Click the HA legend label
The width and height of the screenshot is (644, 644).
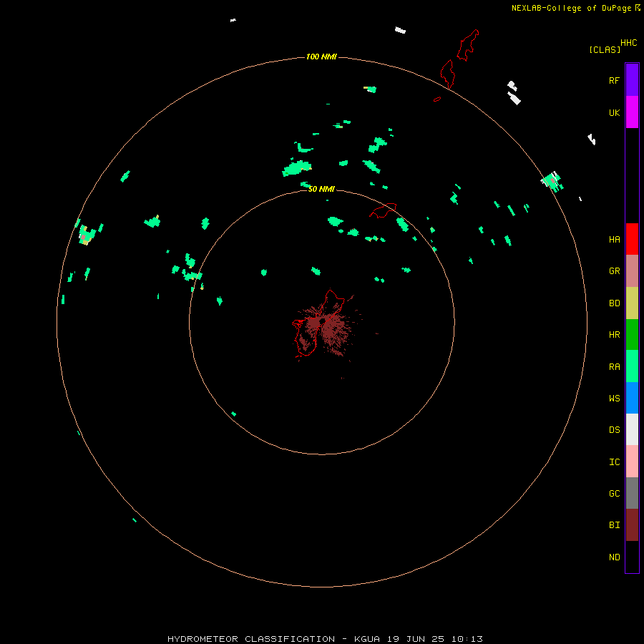coord(614,239)
